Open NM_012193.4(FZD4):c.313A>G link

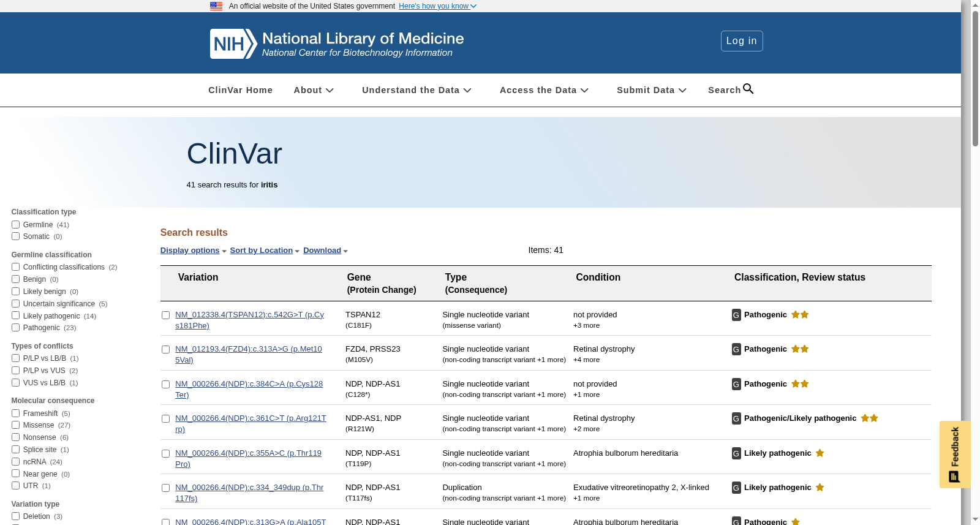click(x=248, y=354)
